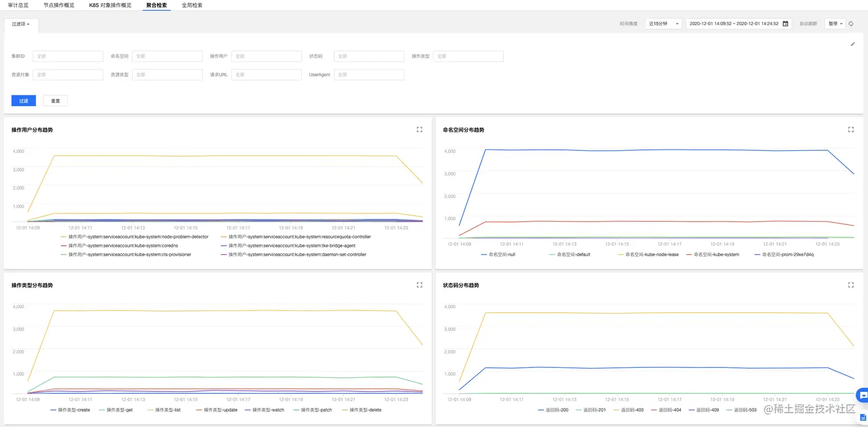
Task: Toggle 命名空间-kube-node-lease legend series
Action: point(648,254)
